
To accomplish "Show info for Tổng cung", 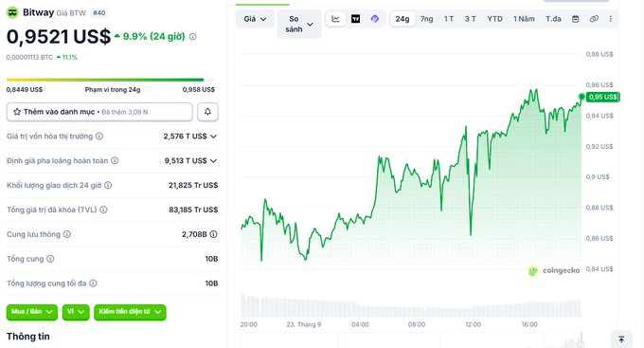I will click(x=50, y=259).
